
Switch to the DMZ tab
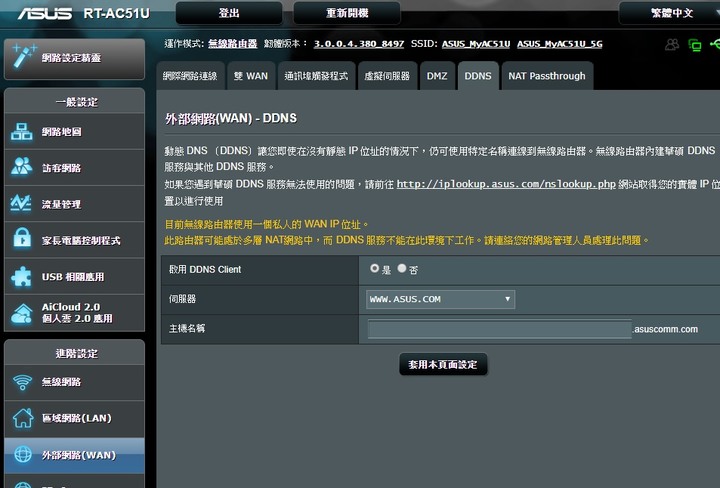[x=437, y=76]
